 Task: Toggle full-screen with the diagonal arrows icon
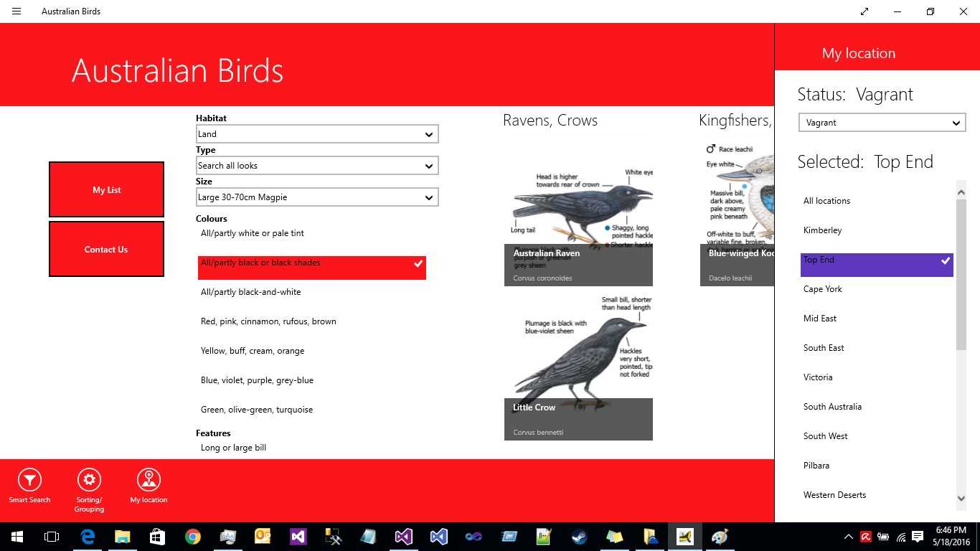[864, 11]
